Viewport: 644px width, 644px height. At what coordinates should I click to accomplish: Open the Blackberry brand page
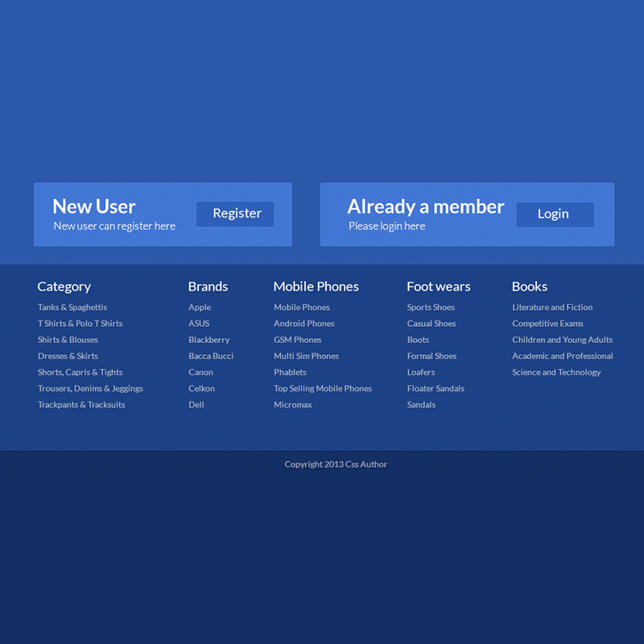tap(208, 340)
